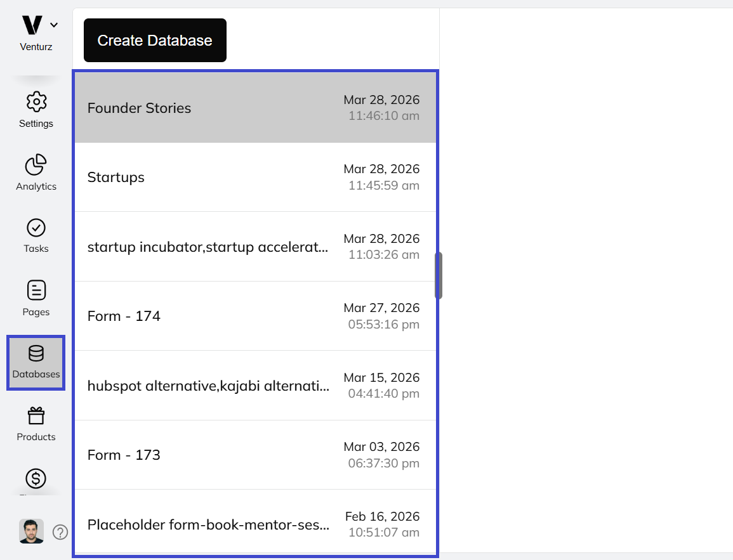
Task: Select the startup incubator database entry
Action: coord(254,247)
